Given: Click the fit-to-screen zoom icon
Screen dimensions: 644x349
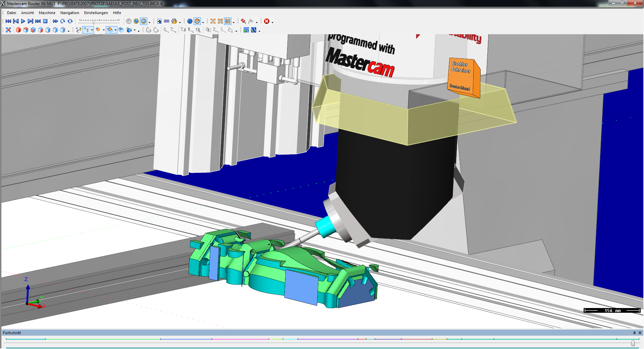Looking at the screenshot, I should point(8,30).
